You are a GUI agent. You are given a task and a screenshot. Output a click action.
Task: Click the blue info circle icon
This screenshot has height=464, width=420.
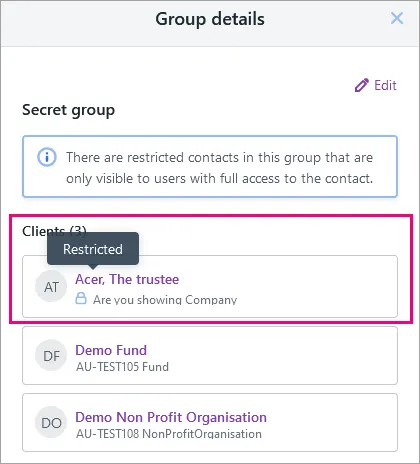point(47,157)
